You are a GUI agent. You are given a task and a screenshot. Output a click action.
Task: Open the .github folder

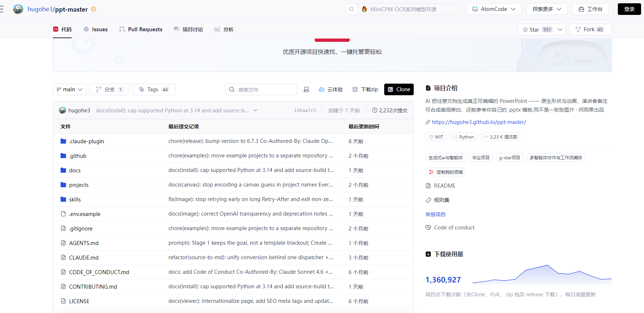pyautogui.click(x=78, y=156)
